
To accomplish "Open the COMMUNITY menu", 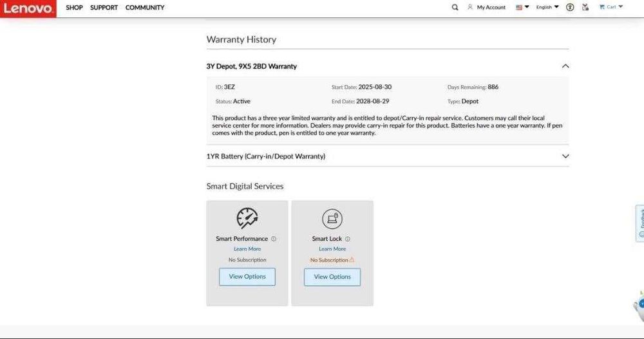I will tap(144, 7).
